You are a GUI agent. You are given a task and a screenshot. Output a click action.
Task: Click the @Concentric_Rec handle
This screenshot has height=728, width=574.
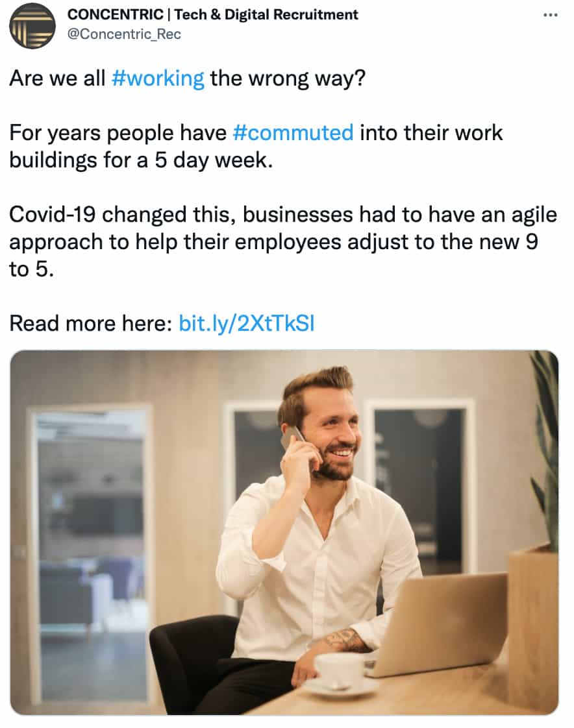[x=125, y=34]
